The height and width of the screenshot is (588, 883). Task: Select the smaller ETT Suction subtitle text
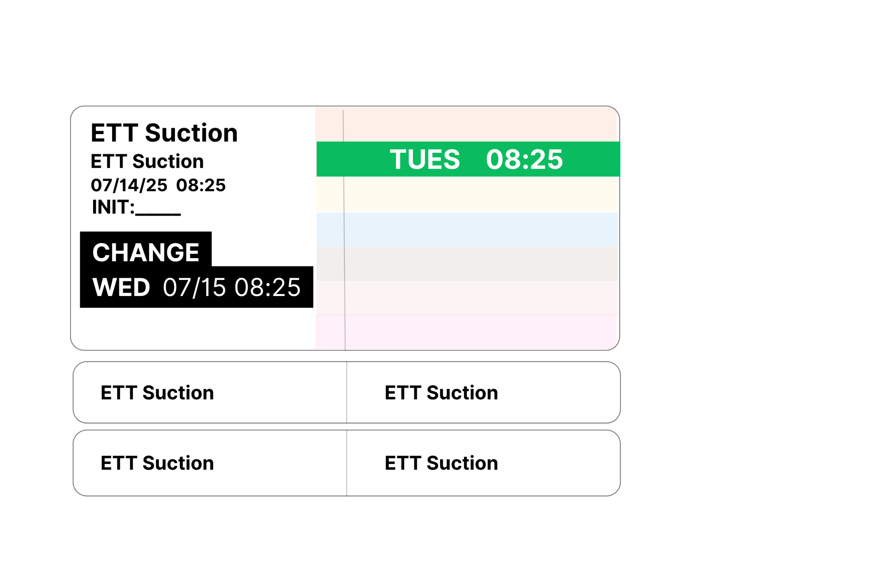tap(147, 161)
